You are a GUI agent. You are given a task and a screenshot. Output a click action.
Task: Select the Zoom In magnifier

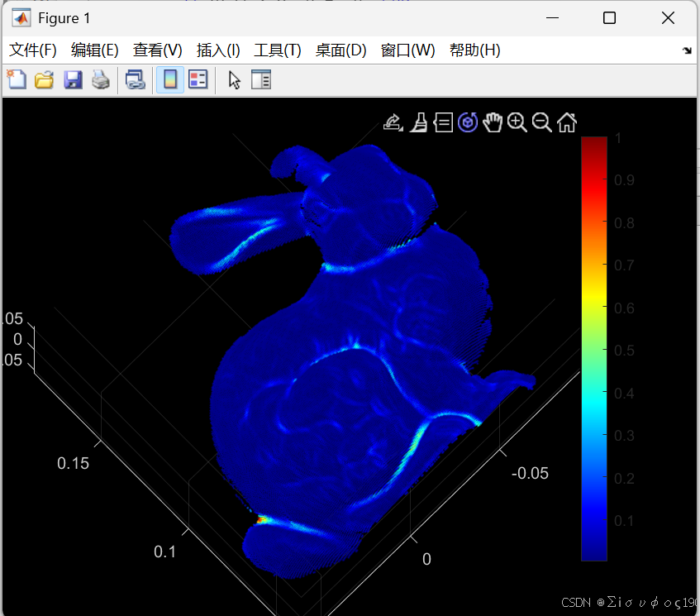pos(517,122)
